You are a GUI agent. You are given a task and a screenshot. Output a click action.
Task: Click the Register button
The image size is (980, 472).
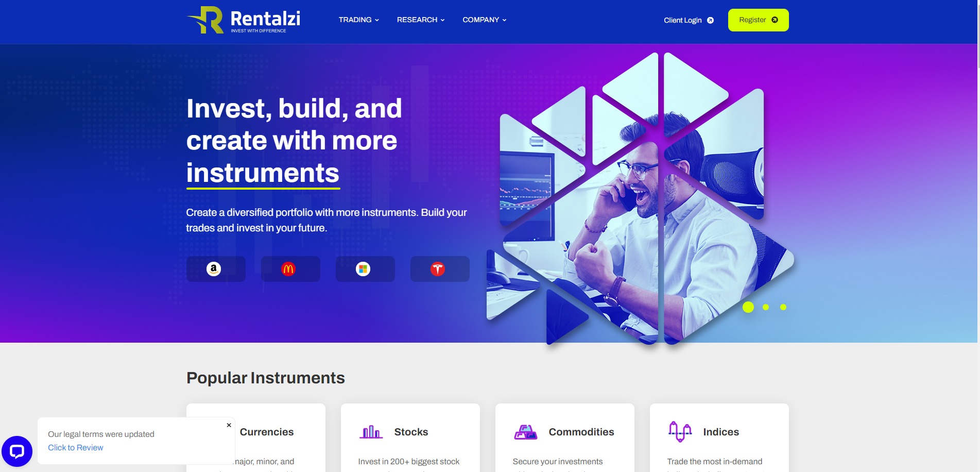[758, 20]
